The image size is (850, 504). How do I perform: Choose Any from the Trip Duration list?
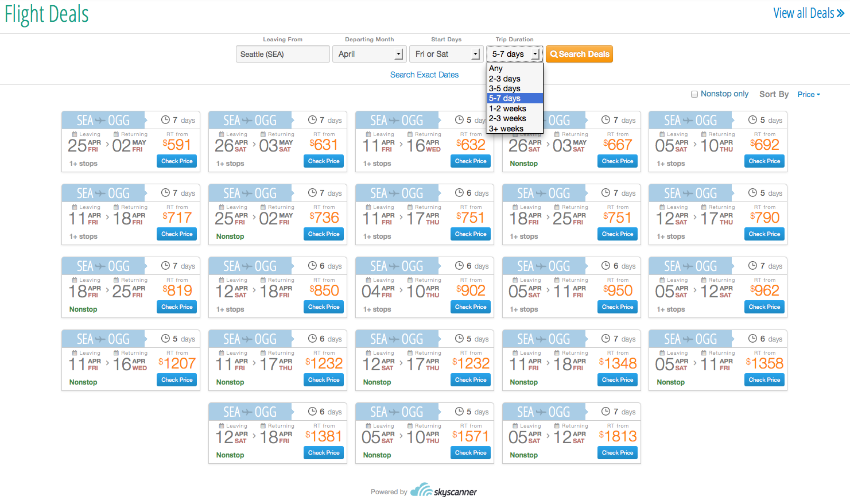[x=515, y=68]
